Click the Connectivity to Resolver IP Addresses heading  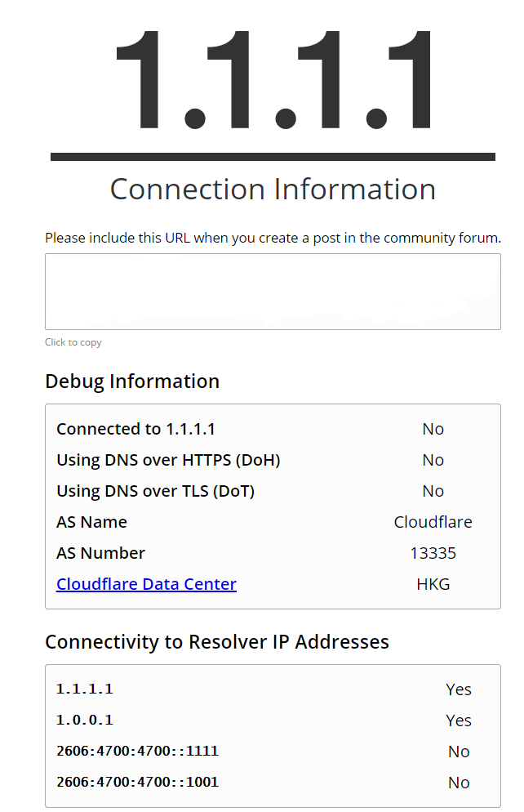pos(217,641)
